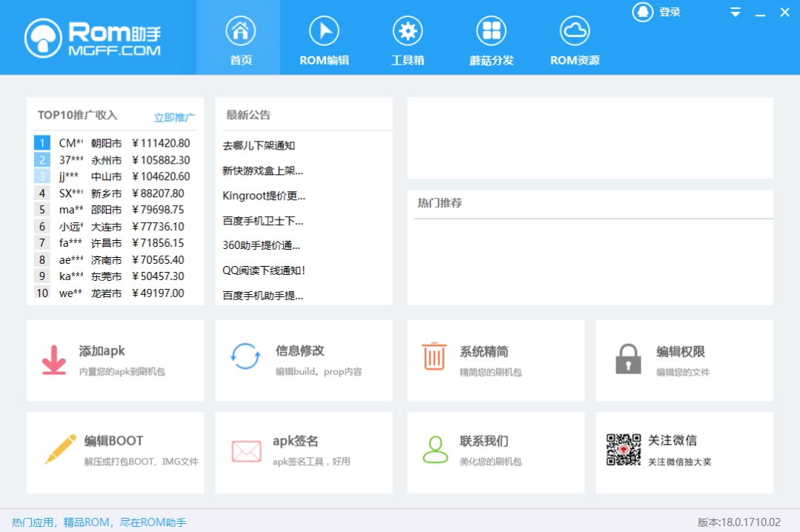Expand the blue dropdown arrow at top right
This screenshot has width=800, height=532.
click(735, 13)
